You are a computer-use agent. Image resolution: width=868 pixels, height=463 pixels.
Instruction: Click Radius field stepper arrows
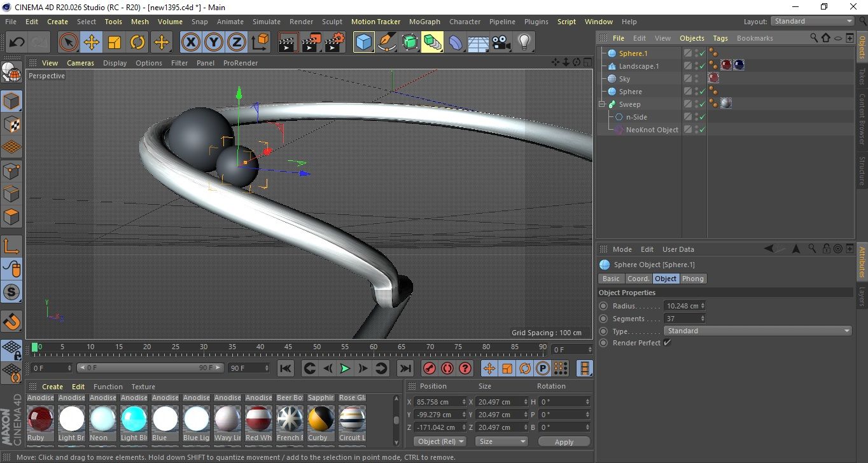703,306
